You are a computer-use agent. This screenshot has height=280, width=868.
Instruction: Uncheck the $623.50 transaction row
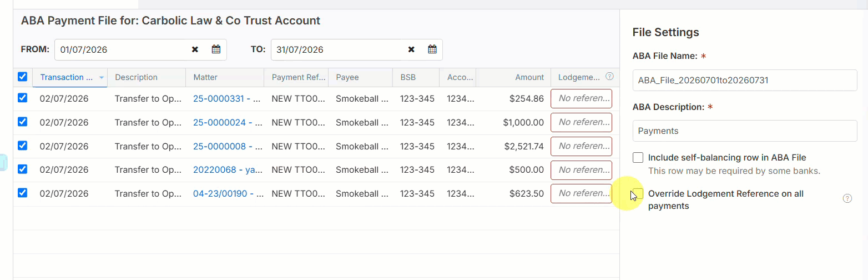22,193
